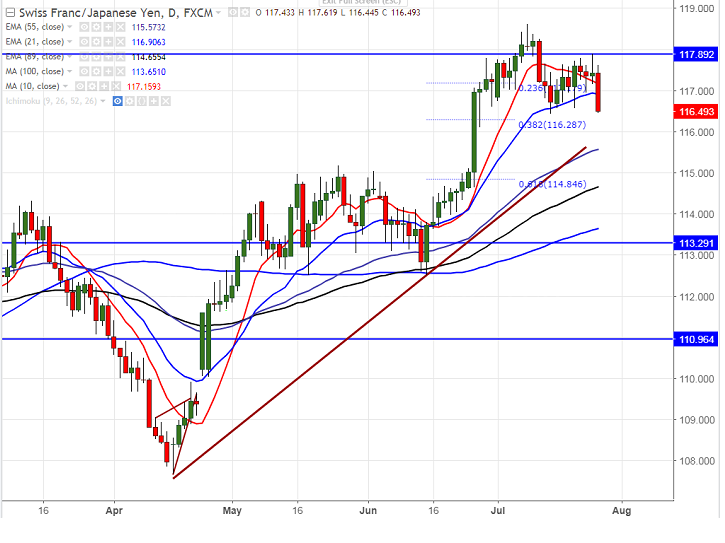The width and height of the screenshot is (725, 543).
Task: Click May label on time axis
Action: click(232, 511)
